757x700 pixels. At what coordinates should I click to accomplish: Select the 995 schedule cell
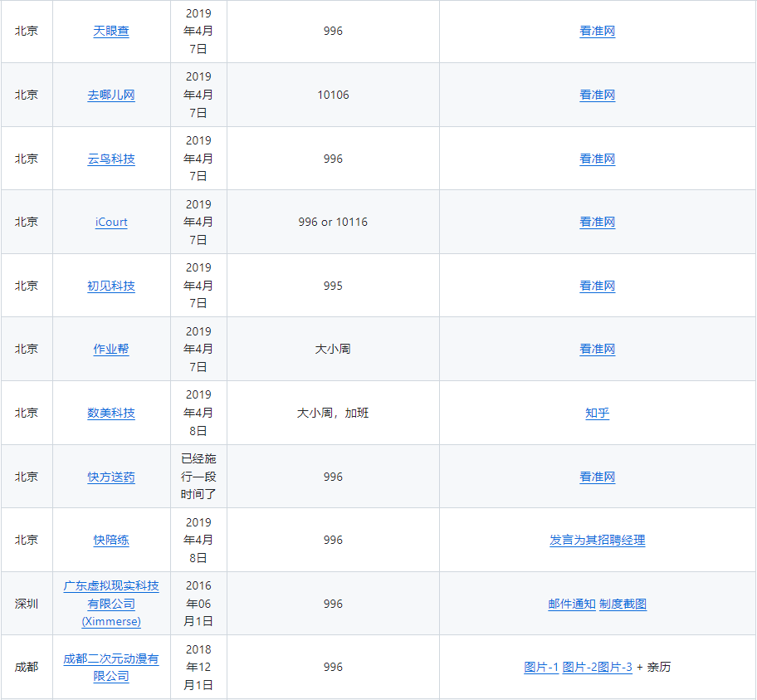pos(333,286)
